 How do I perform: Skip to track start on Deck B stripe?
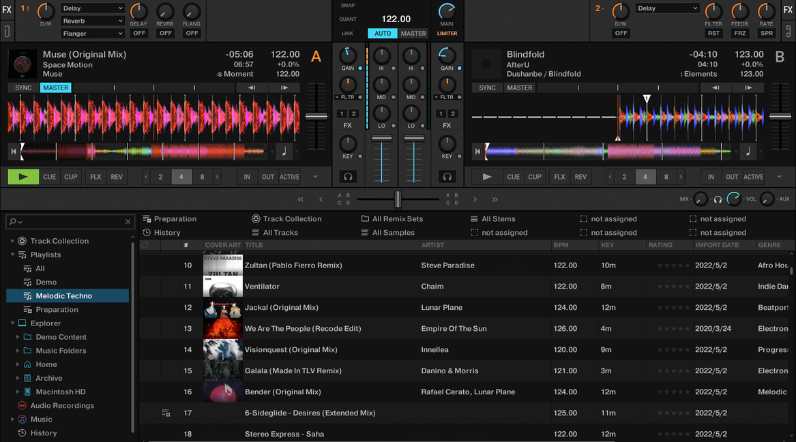(x=476, y=151)
